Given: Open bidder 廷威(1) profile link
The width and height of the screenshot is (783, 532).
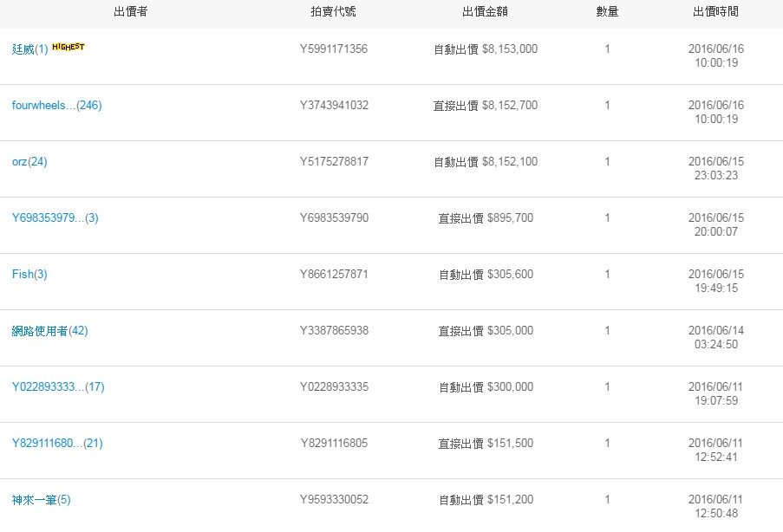Looking at the screenshot, I should 30,49.
